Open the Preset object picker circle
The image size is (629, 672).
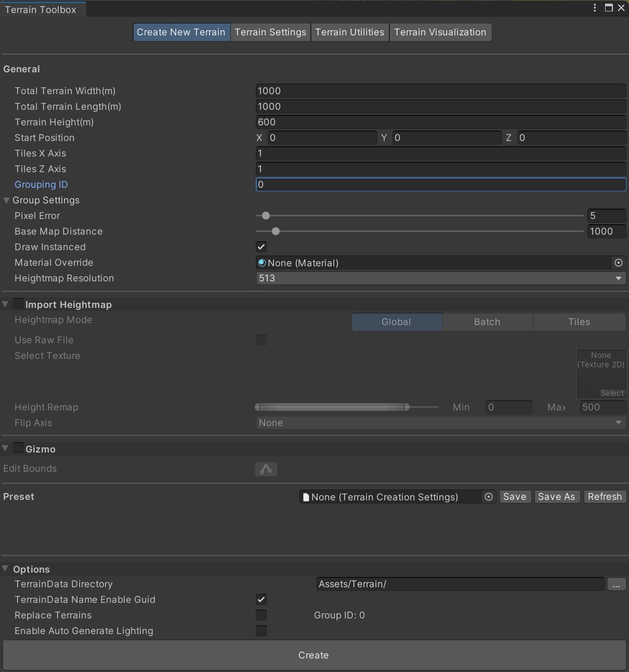(489, 497)
